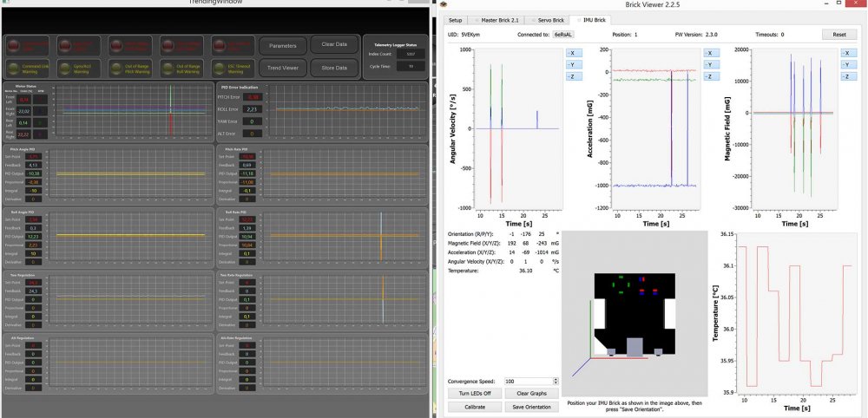The height and width of the screenshot is (418, 868).
Task: Switch to the Servo Brick tab
Action: tap(545, 19)
